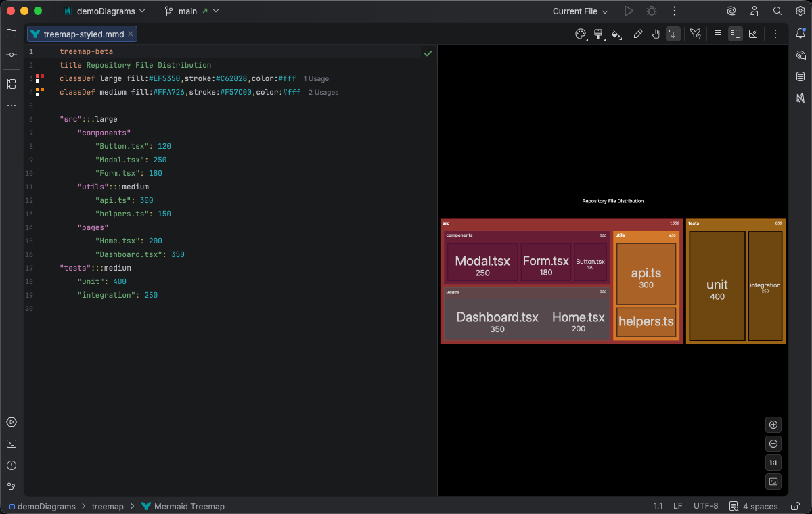Click the Run button
812x514 pixels.
(629, 11)
